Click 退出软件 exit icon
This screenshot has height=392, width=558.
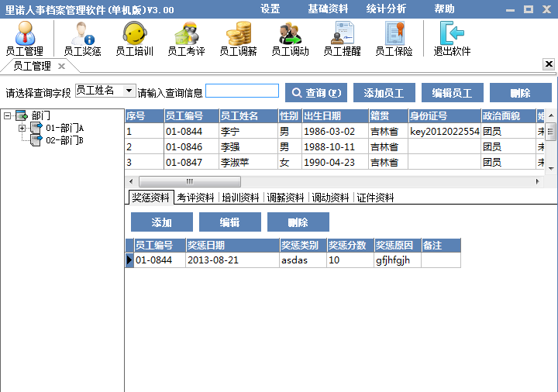452,38
